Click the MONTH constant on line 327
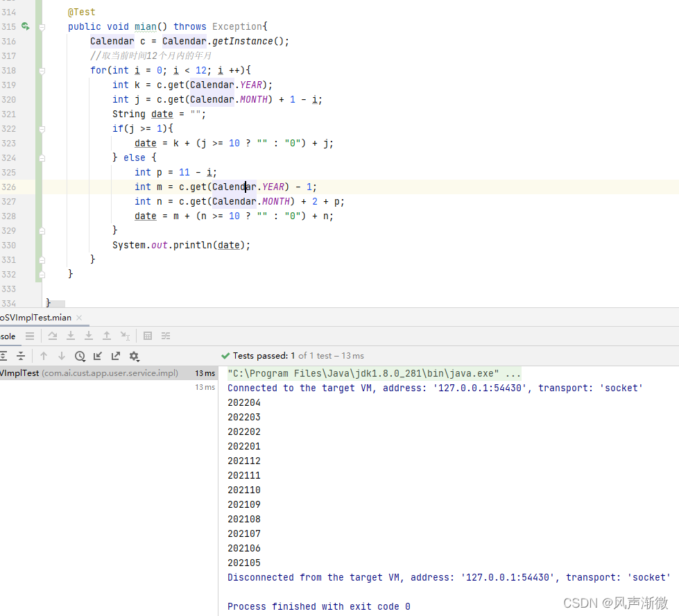This screenshot has height=616, width=679. (x=276, y=201)
